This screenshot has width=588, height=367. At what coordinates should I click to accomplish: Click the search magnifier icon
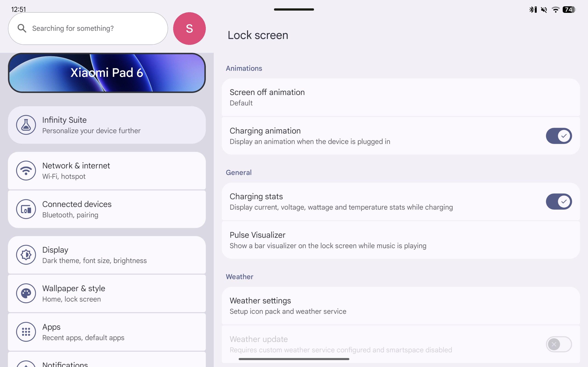point(22,28)
